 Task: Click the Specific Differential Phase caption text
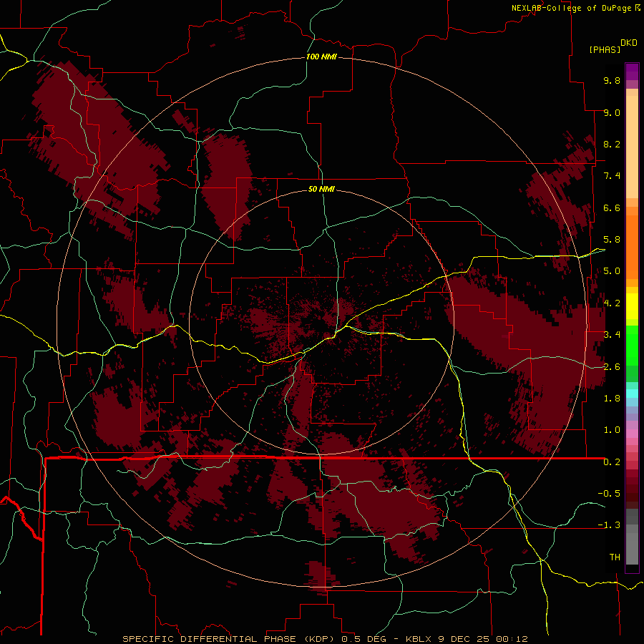(326, 639)
